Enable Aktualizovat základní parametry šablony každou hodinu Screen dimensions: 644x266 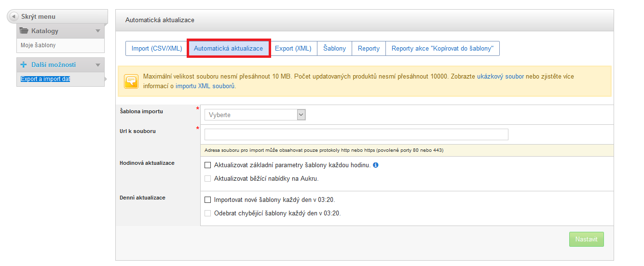coord(208,165)
